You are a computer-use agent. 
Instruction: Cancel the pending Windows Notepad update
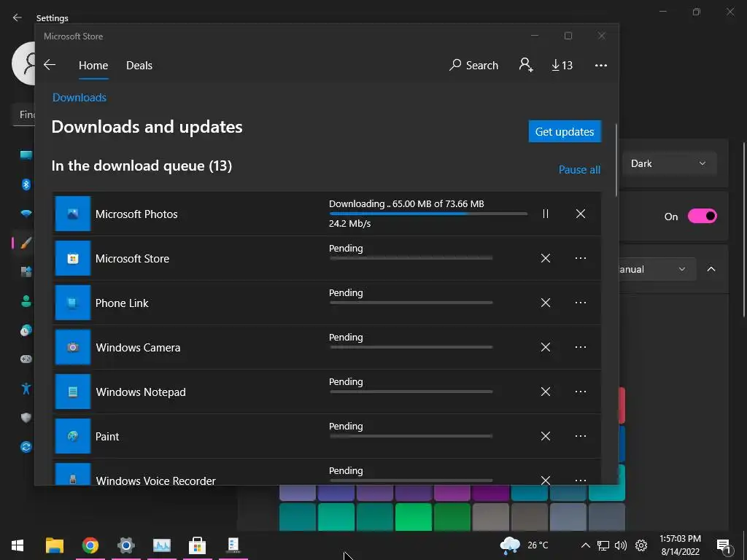pos(546,392)
